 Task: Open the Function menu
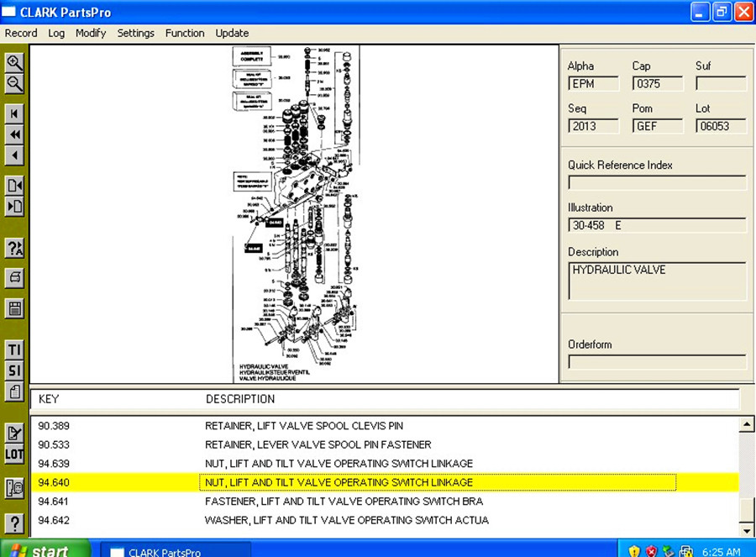click(185, 33)
